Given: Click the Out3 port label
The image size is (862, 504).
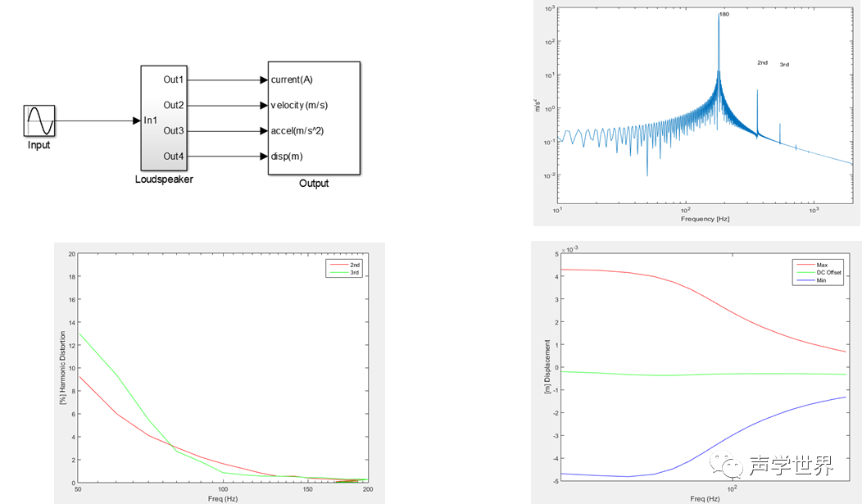Looking at the screenshot, I should coord(173,130).
